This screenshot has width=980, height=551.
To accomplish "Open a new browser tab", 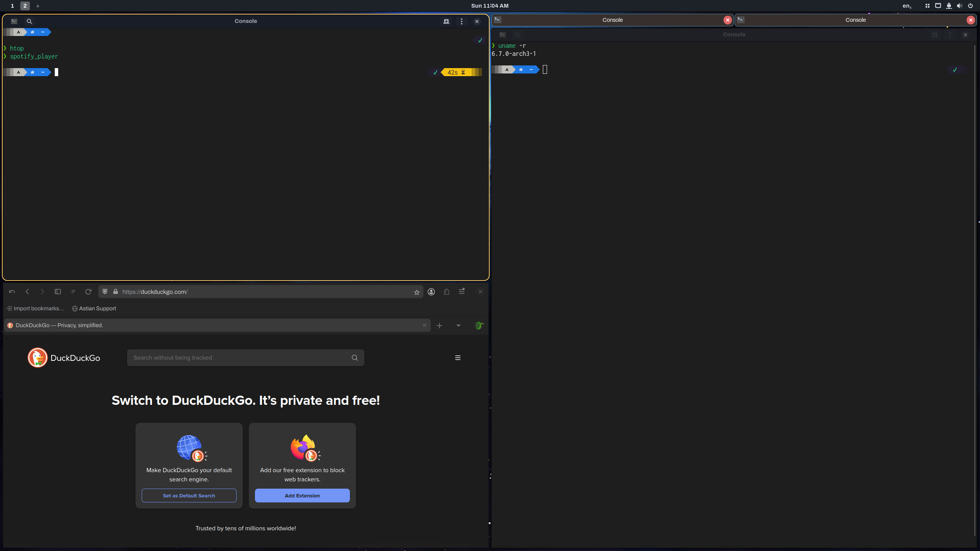I will [439, 326].
